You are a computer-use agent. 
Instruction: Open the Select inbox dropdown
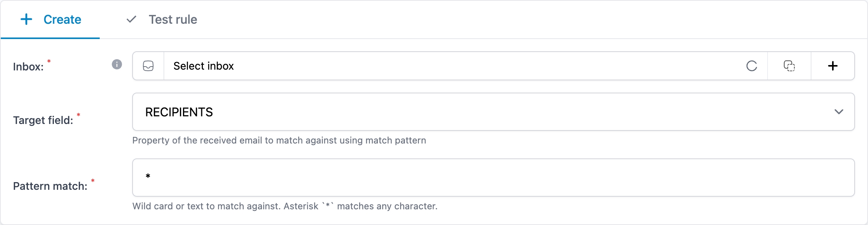(450, 66)
